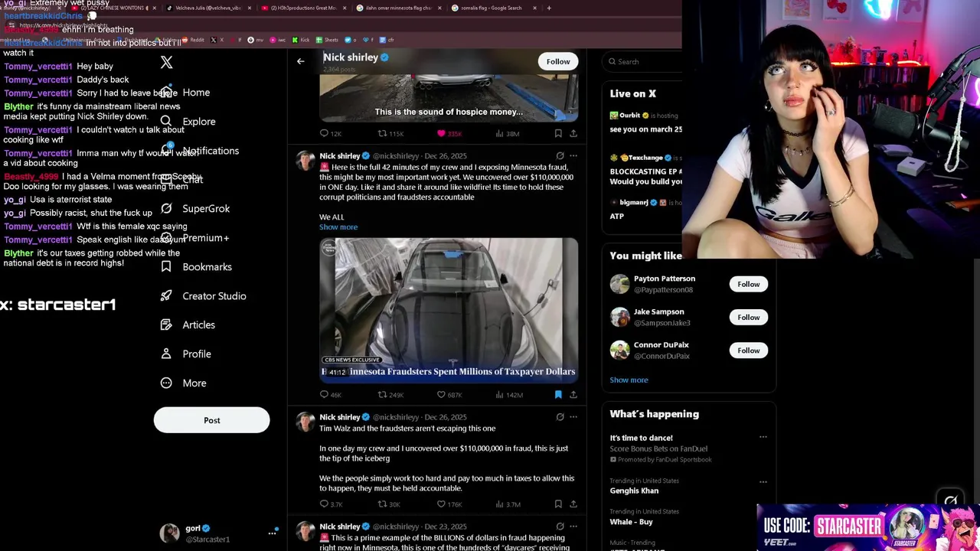Close the somalia flag Google Search tab
The width and height of the screenshot is (980, 551).
[x=534, y=8]
